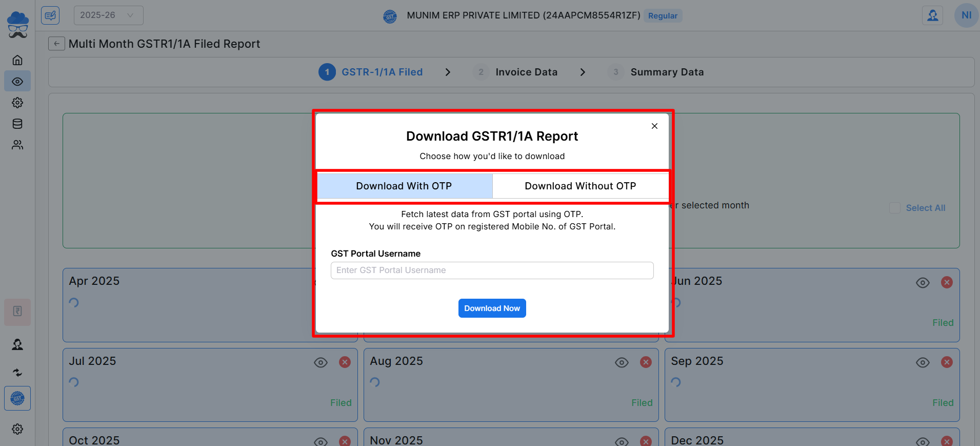Screen dimensions: 980x446
Task: Click the sync arrows icon in sidebar
Action: [x=17, y=373]
